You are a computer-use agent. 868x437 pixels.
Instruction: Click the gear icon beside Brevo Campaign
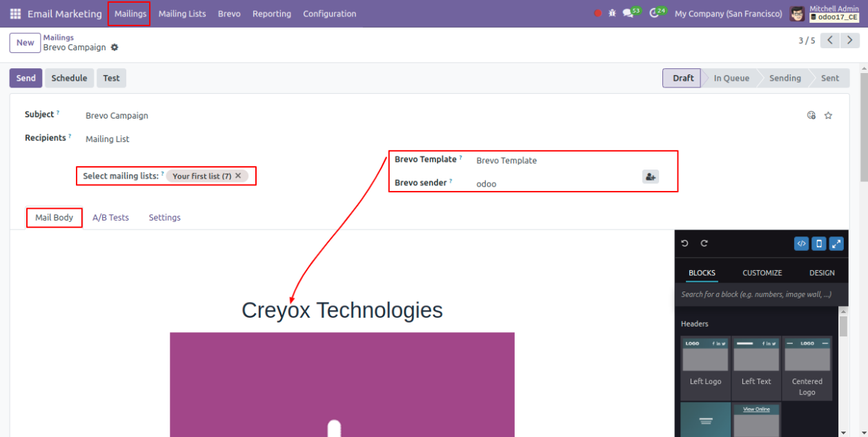(115, 48)
